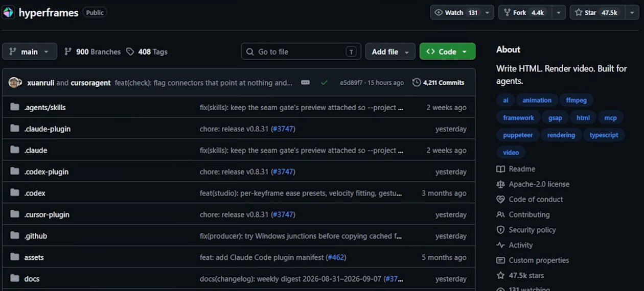Click the hyperframes repository logo icon
Image resolution: width=644 pixels, height=291 pixels.
pos(9,12)
